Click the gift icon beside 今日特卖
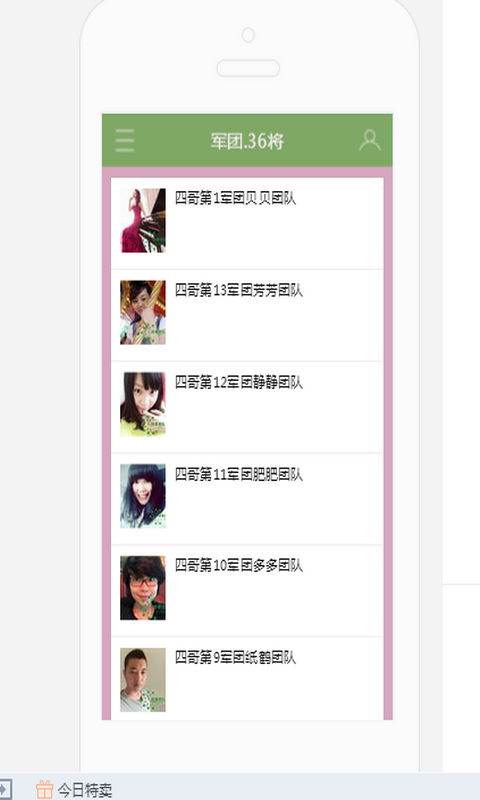 pyautogui.click(x=44, y=789)
